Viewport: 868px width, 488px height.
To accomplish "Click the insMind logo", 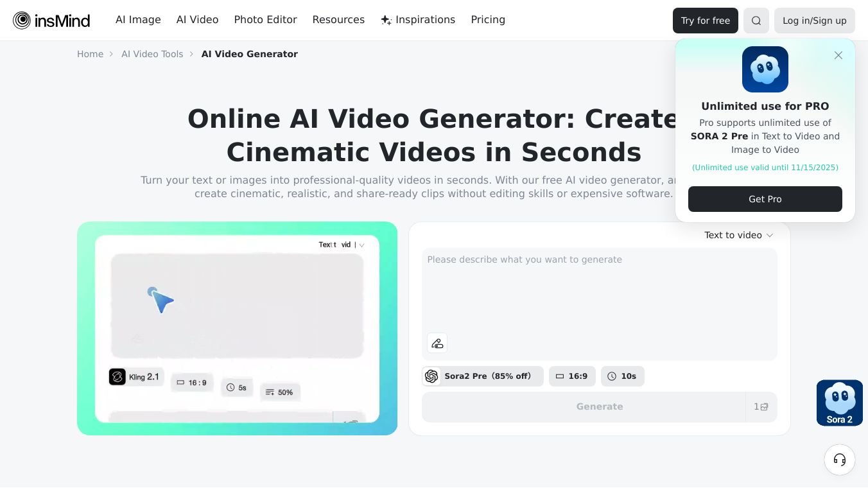I will (x=51, y=21).
